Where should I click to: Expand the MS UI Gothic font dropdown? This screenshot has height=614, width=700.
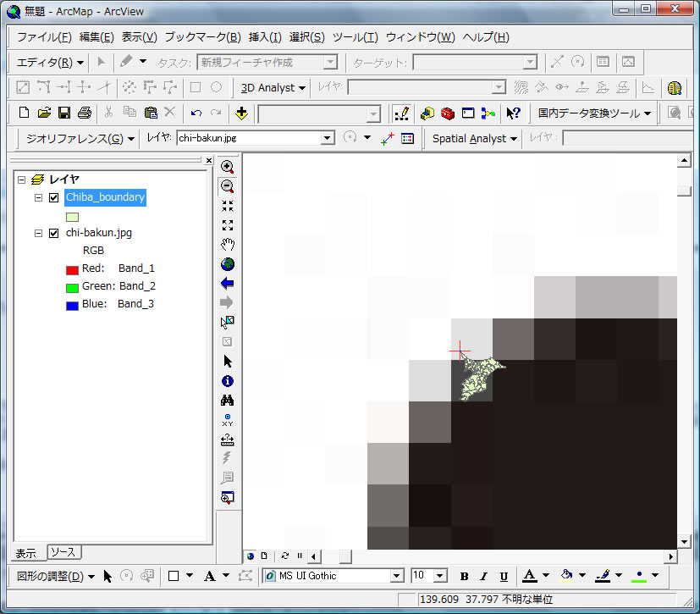(x=396, y=576)
